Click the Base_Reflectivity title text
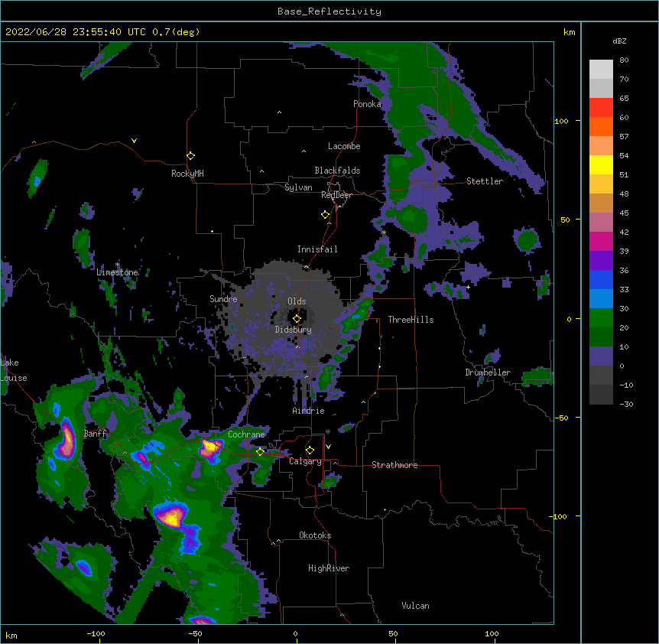659x644 pixels. click(329, 11)
